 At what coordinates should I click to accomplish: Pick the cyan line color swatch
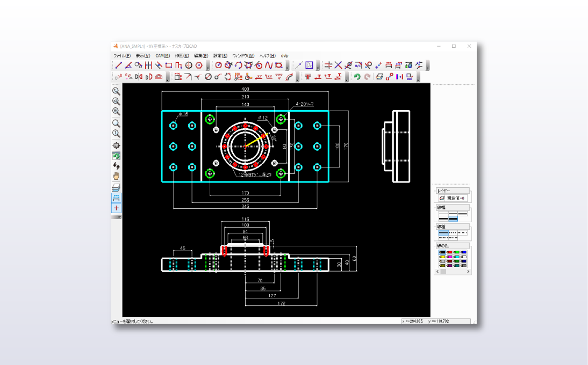point(456,257)
